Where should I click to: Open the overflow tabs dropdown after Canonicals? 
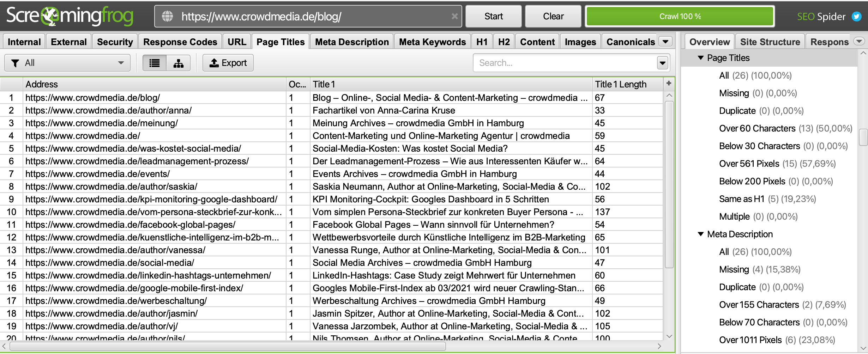pos(665,42)
